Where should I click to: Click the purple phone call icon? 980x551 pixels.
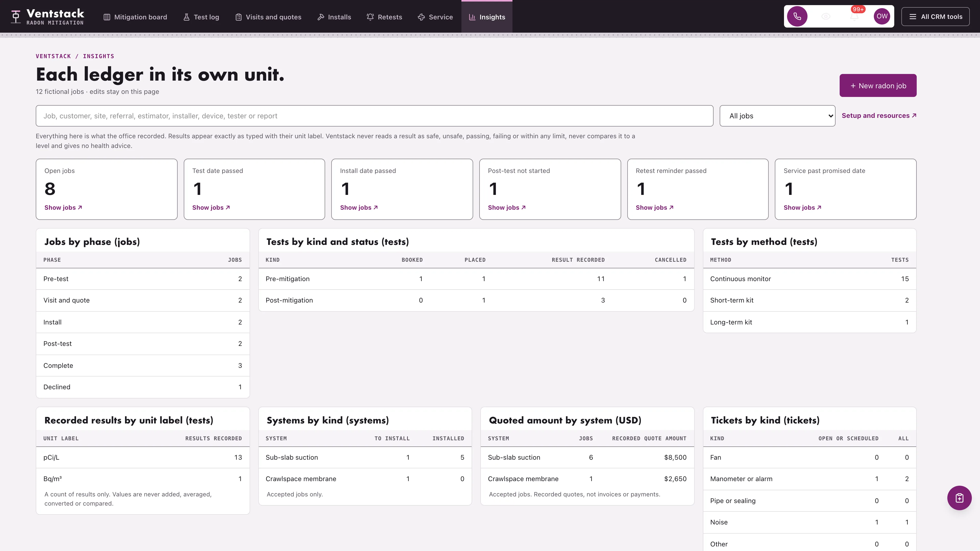797,16
